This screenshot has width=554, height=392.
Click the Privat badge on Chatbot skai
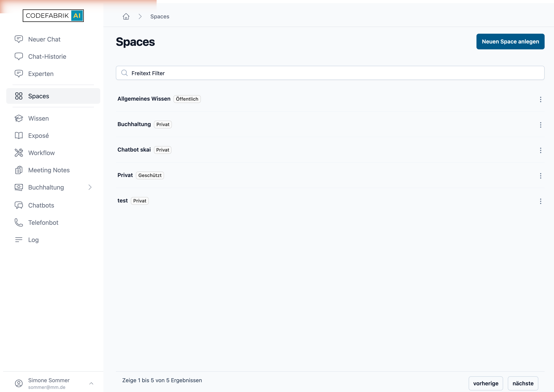pos(163,150)
